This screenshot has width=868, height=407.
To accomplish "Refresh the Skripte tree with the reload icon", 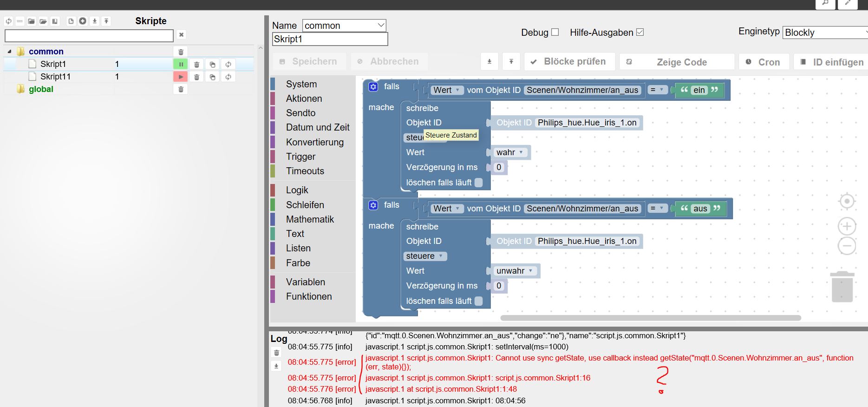I will tap(8, 21).
